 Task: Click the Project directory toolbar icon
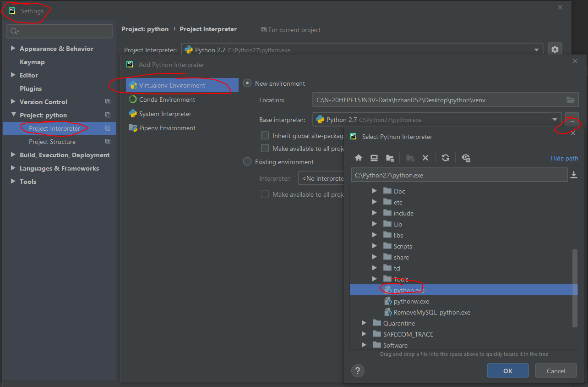point(390,158)
